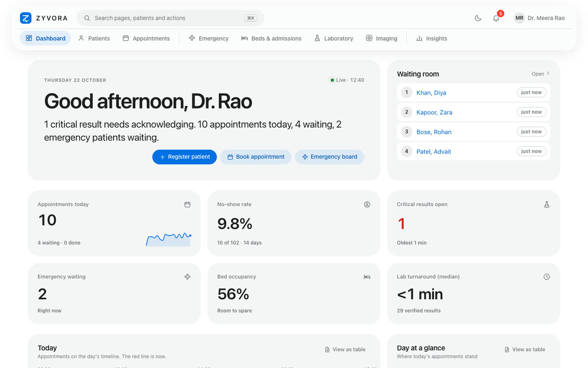The height and width of the screenshot is (368, 588).
Task: Click queue number 3 circle
Action: (x=407, y=131)
